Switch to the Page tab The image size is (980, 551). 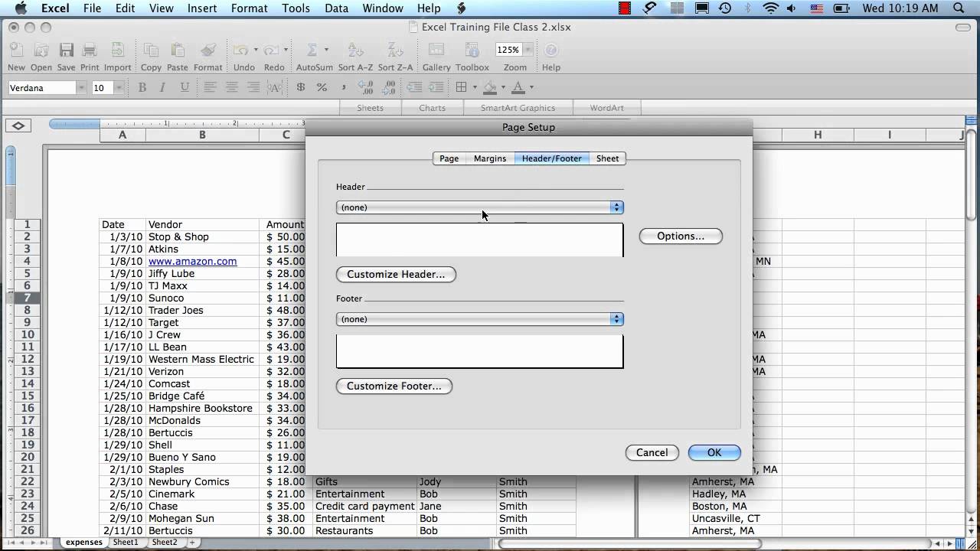449,158
